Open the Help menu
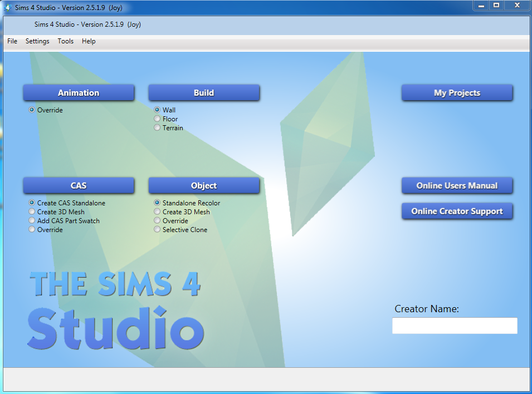This screenshot has height=394, width=532. point(89,41)
